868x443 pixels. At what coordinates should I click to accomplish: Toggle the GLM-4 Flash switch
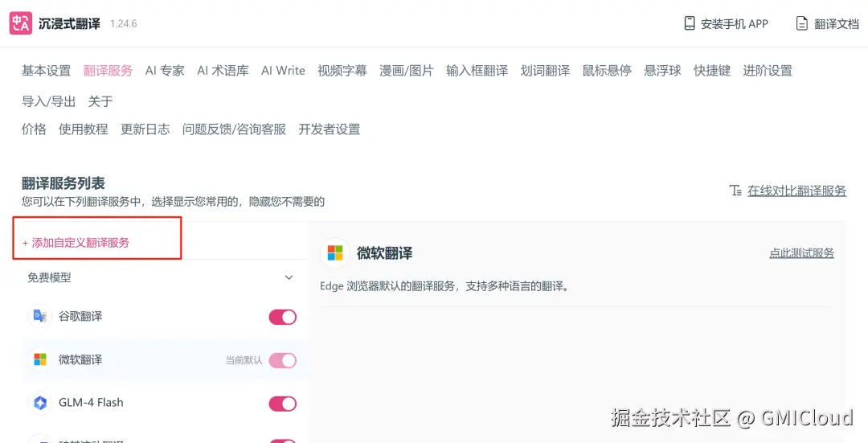[x=283, y=404]
